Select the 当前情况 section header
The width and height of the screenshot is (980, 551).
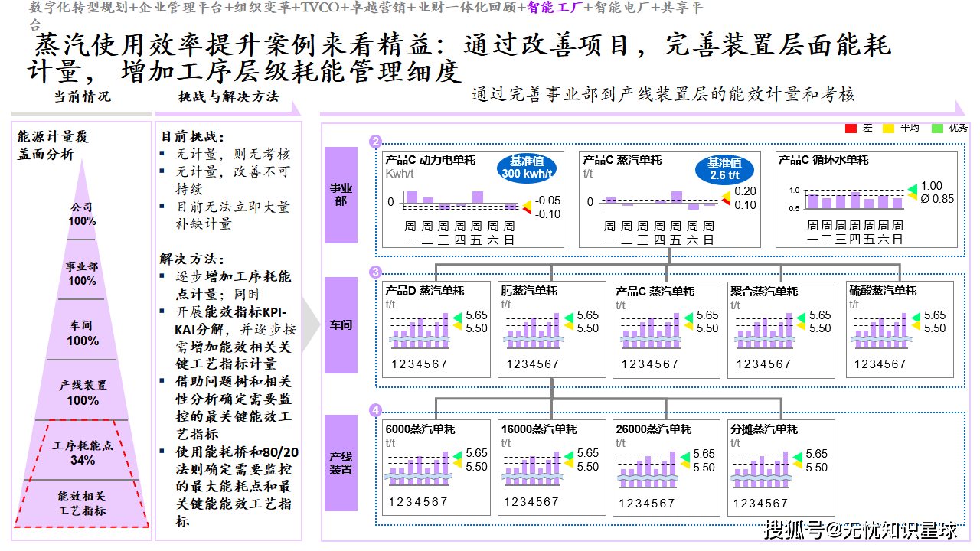coord(82,97)
